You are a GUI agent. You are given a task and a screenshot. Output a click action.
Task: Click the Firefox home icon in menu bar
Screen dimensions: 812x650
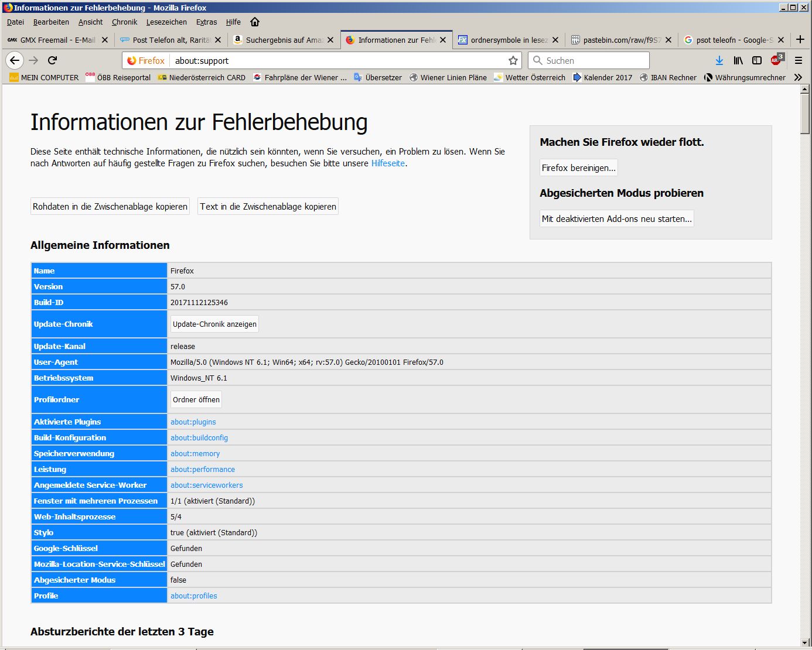click(x=255, y=22)
